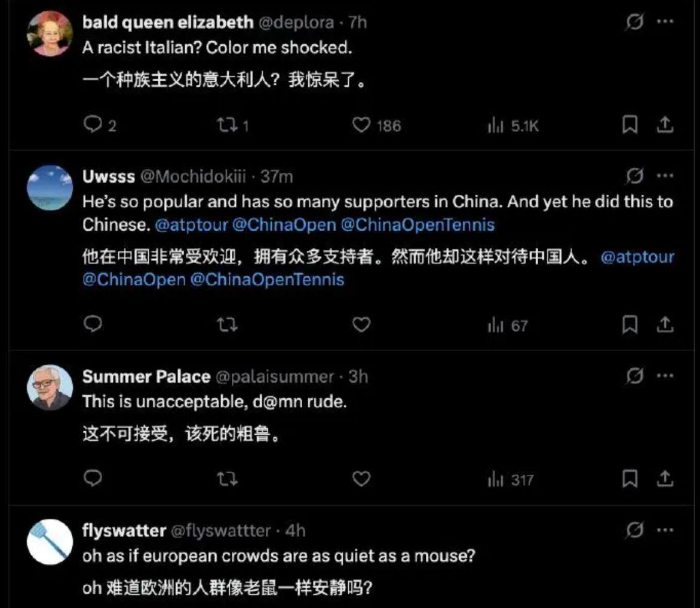Retweet the Uwsss post
700x608 pixels.
[227, 324]
